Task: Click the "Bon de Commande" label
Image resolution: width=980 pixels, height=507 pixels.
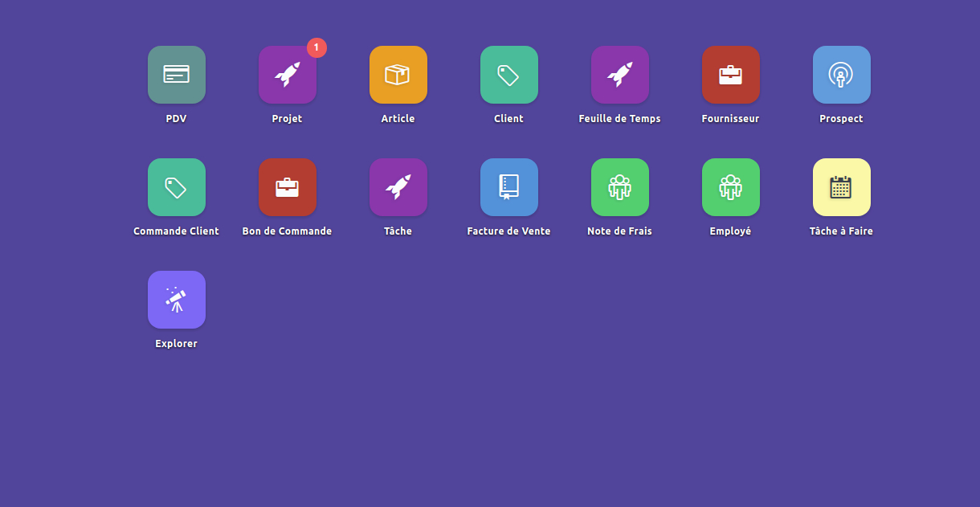Action: coord(288,231)
